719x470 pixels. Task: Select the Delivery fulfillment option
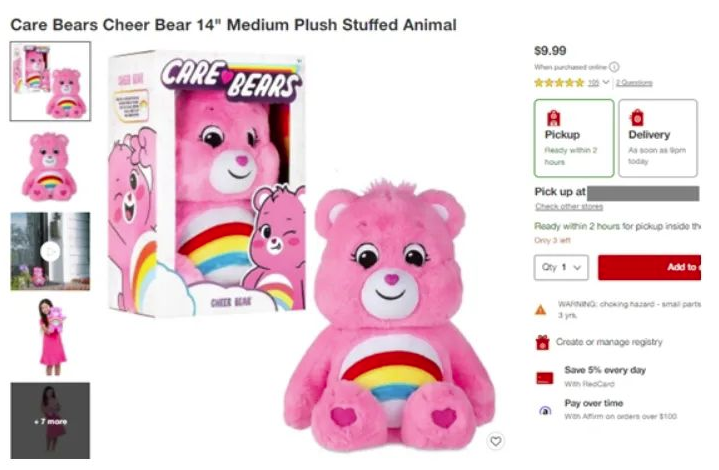(657, 137)
